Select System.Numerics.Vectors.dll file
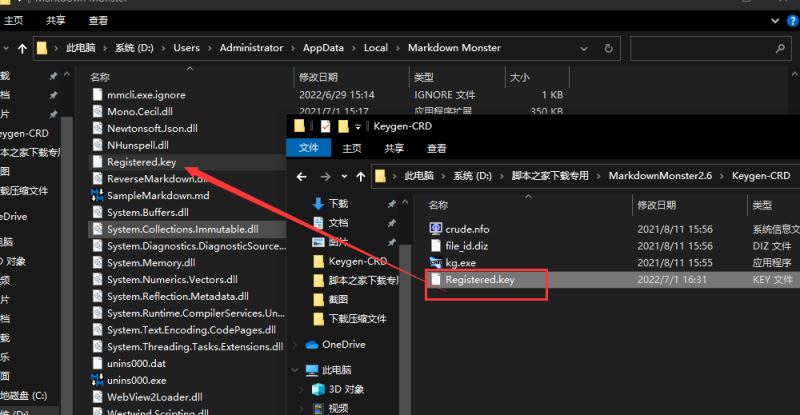The width and height of the screenshot is (800, 415). click(172, 280)
